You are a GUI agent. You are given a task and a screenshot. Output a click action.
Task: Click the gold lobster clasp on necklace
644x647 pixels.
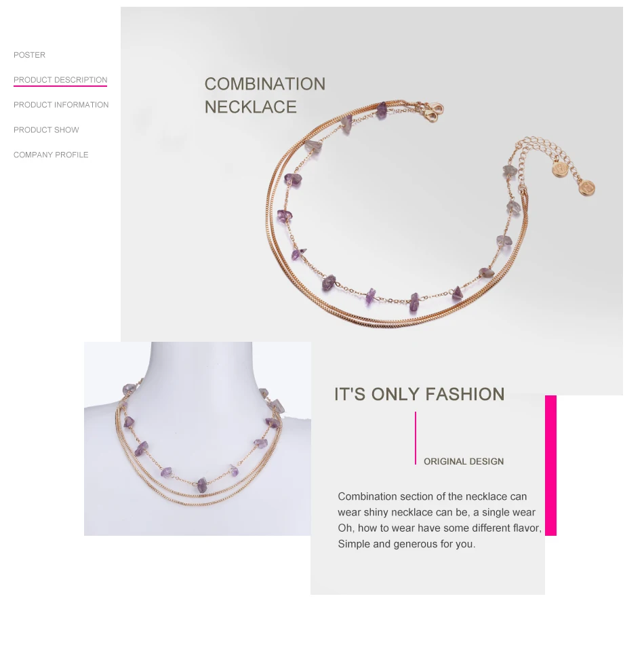pos(432,112)
